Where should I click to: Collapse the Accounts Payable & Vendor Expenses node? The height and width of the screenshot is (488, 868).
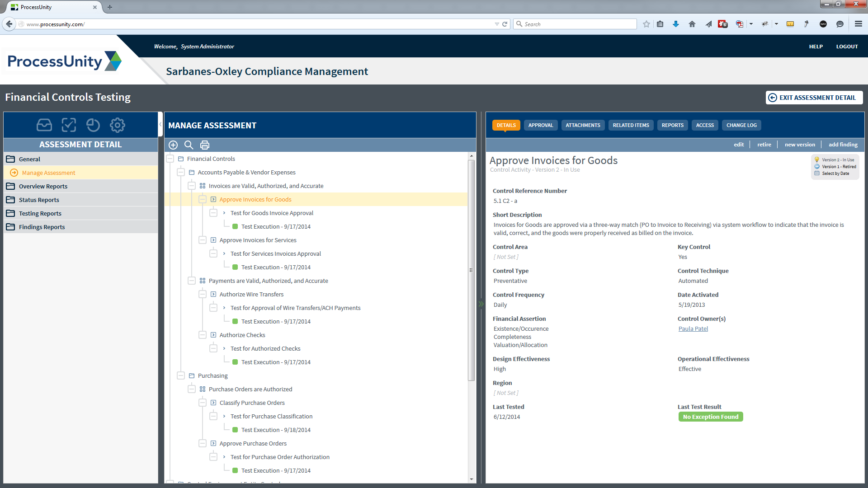click(181, 172)
